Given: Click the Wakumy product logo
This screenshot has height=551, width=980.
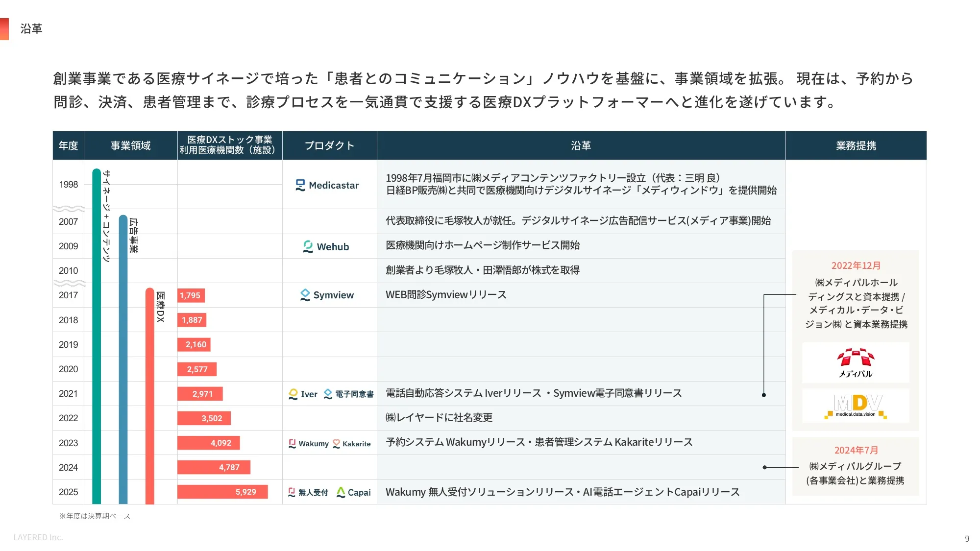Looking at the screenshot, I should (308, 443).
